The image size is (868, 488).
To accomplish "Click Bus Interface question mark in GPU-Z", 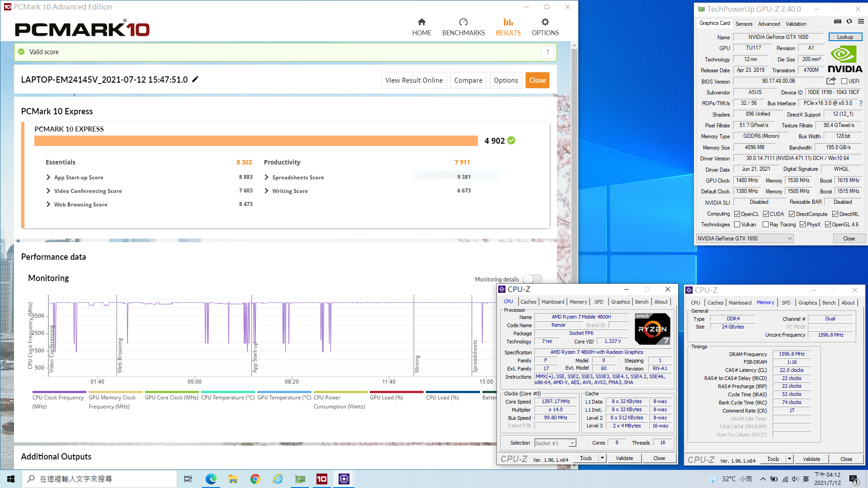I will pyautogui.click(x=860, y=103).
